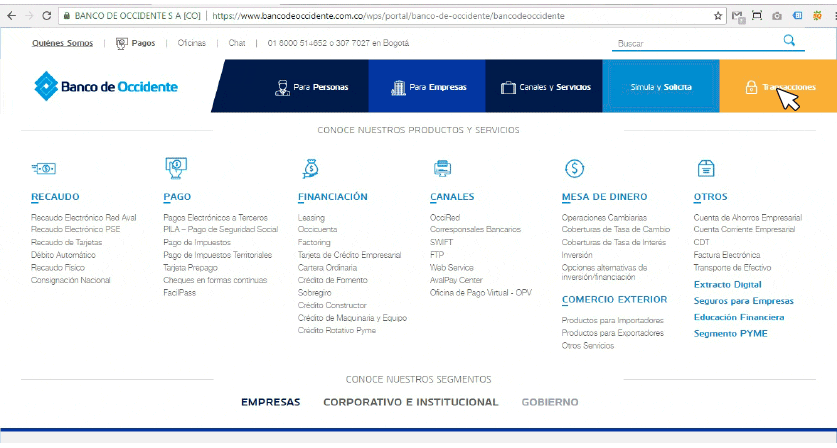Click the Pago hand-payment icon
Viewport: 837px width, 448px height.
(176, 168)
